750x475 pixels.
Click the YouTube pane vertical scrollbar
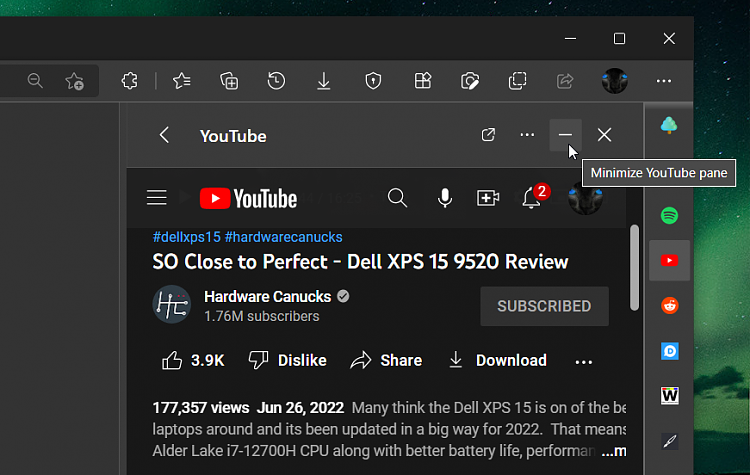635,268
